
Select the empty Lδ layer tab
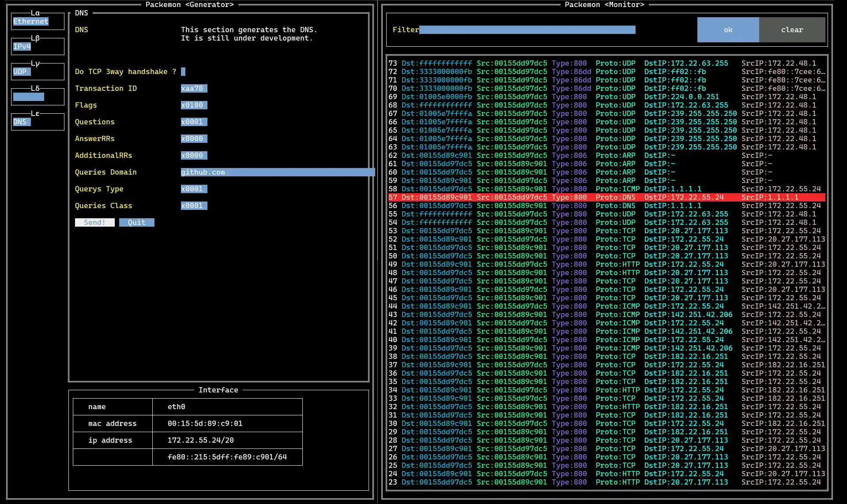(38, 97)
